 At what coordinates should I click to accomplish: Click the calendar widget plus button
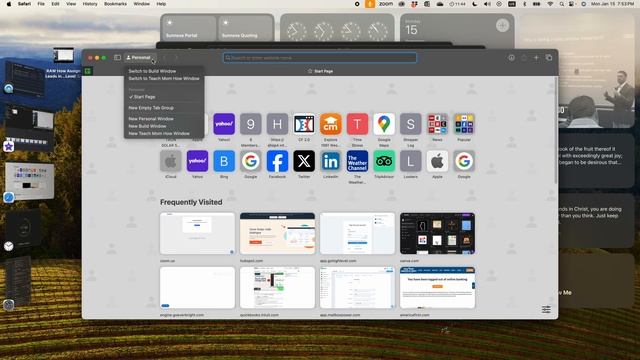(x=502, y=25)
